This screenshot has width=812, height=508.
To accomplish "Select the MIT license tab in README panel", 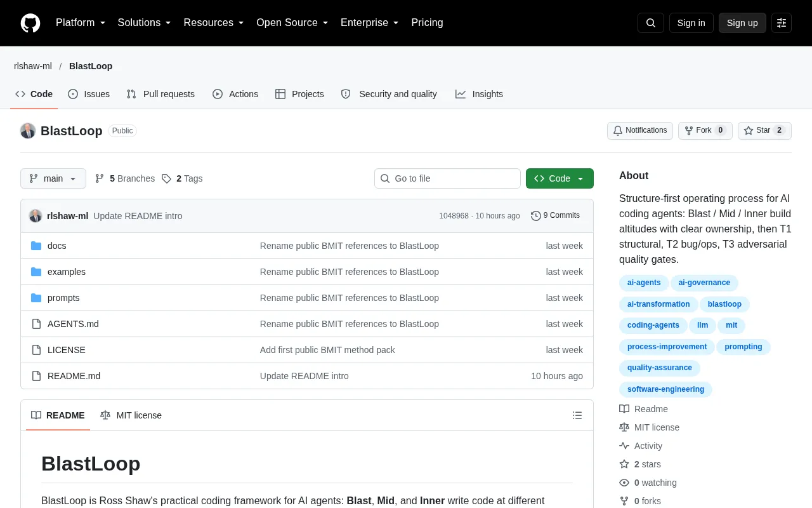I will [131, 415].
